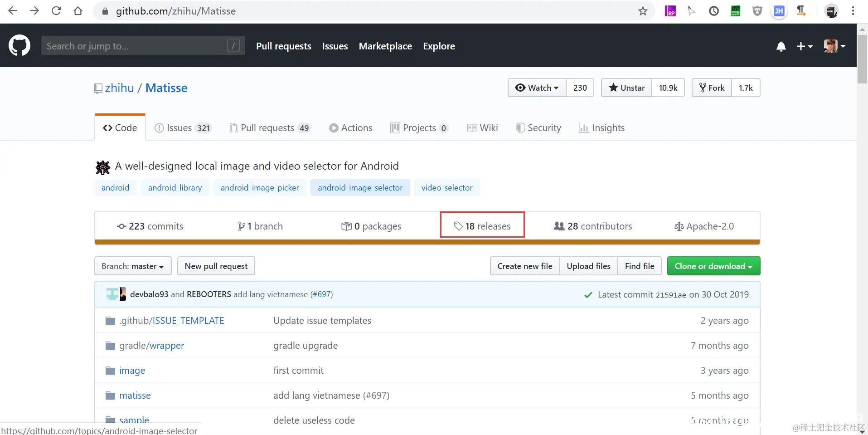Screen dimensions: 868x435
Task: Open the Branch: master dropdown
Action: point(133,266)
